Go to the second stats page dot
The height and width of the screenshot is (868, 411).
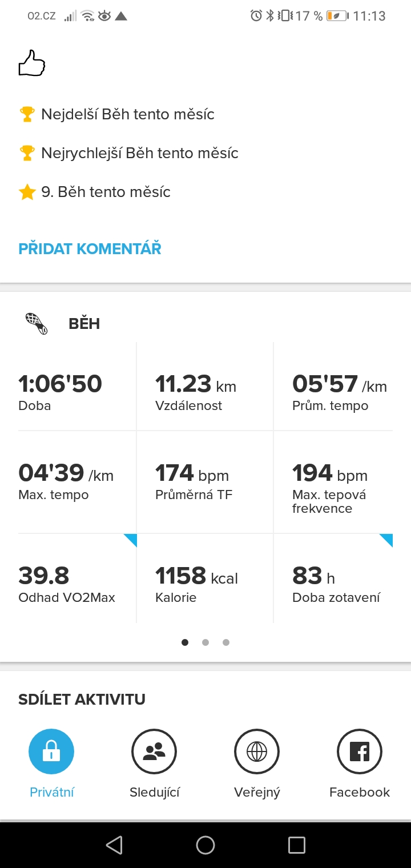click(x=205, y=642)
